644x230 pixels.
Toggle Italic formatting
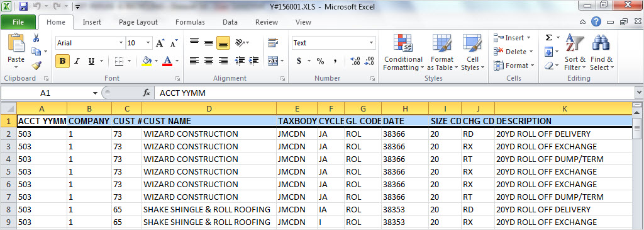pyautogui.click(x=76, y=61)
